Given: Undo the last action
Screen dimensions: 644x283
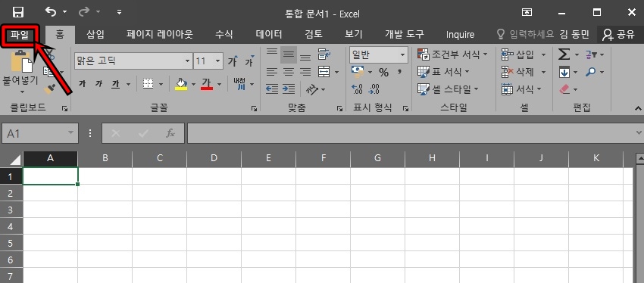Looking at the screenshot, I should point(51,12).
